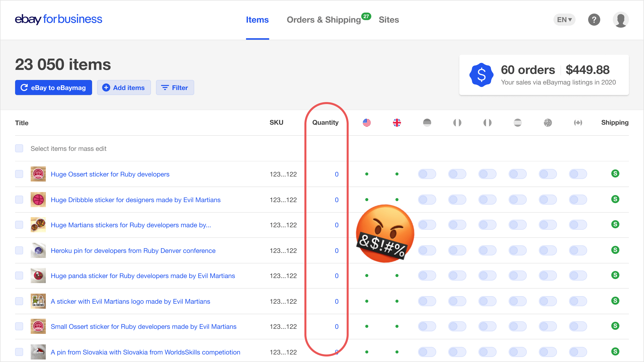Click the sales dollar sign summary icon
This screenshot has height=362, width=644.
point(482,74)
